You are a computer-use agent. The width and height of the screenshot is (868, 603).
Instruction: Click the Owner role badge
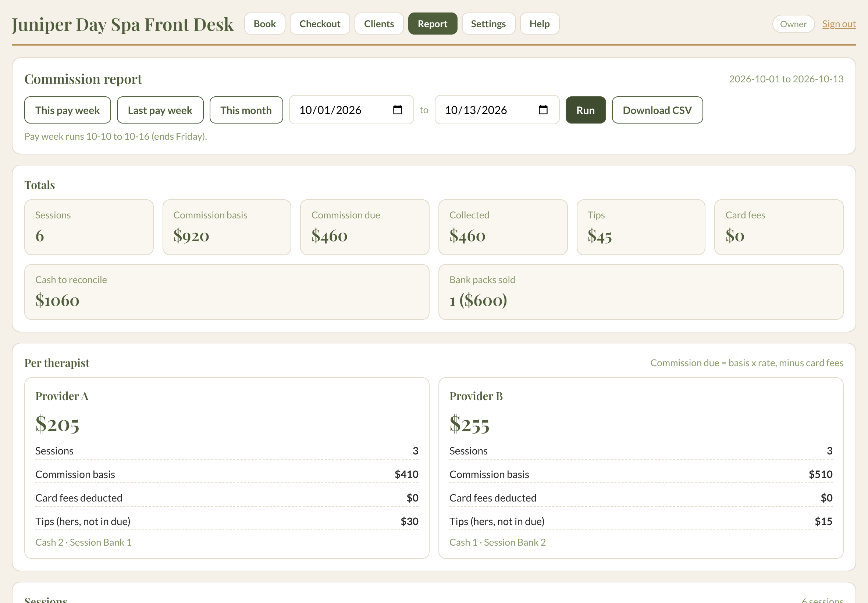click(x=793, y=24)
